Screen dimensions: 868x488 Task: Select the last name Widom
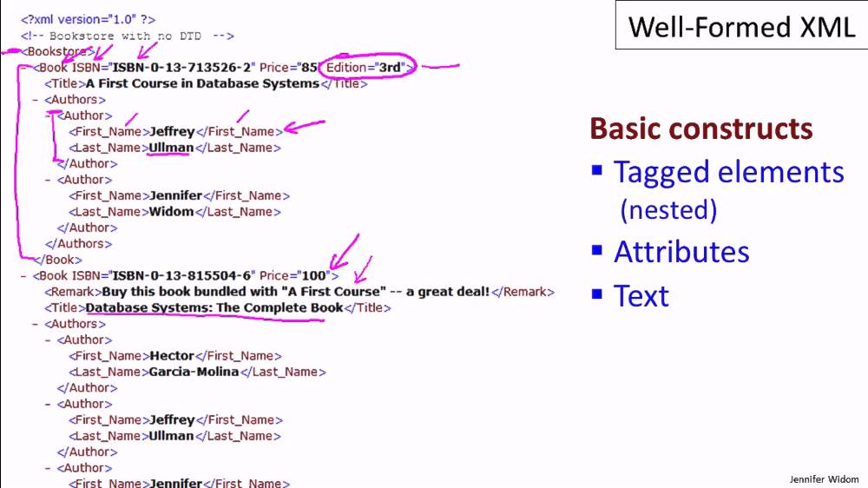coord(171,212)
